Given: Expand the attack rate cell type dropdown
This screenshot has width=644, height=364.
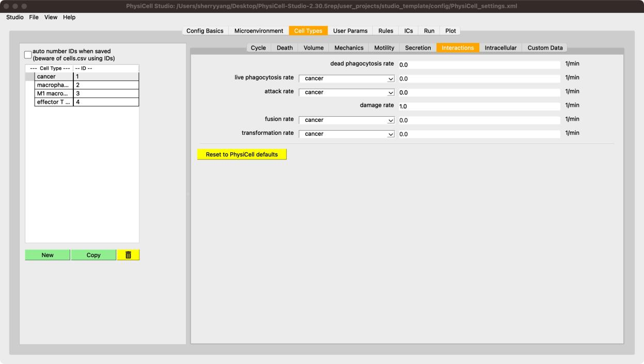Looking at the screenshot, I should (347, 92).
